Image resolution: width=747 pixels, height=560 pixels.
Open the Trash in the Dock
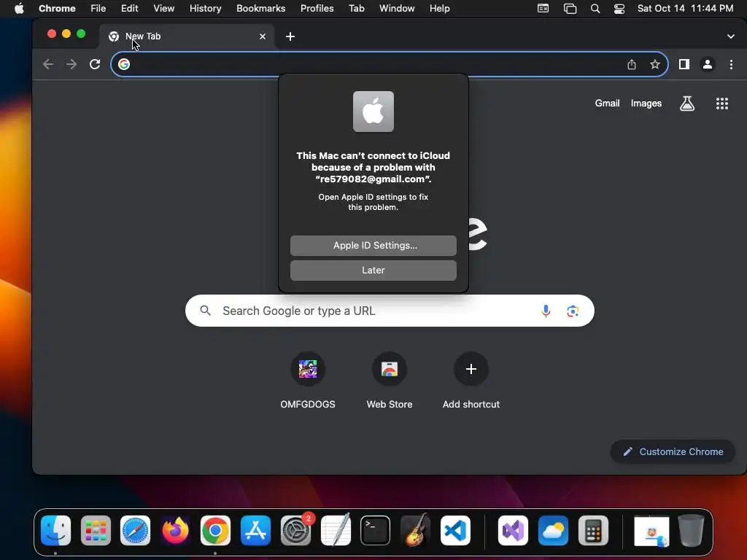pyautogui.click(x=692, y=530)
